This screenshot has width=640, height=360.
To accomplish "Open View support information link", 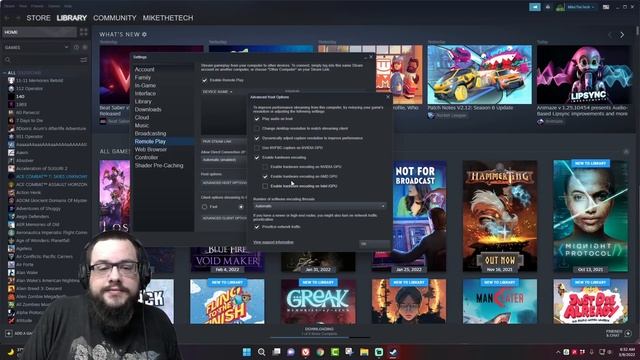I will coord(273,242).
